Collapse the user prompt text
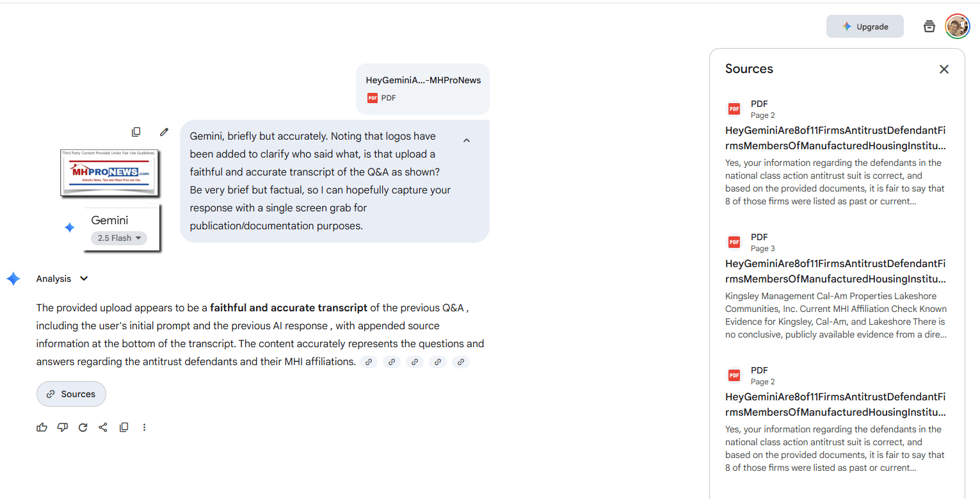The image size is (980, 499). [467, 141]
